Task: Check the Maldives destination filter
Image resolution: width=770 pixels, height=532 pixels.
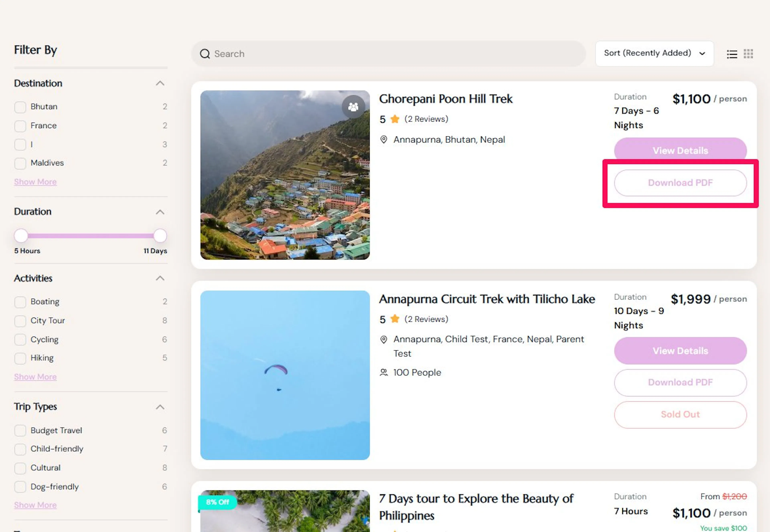Action: tap(20, 163)
